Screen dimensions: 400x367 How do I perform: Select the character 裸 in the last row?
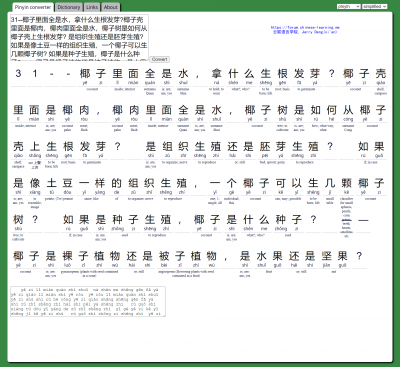pos(67,256)
